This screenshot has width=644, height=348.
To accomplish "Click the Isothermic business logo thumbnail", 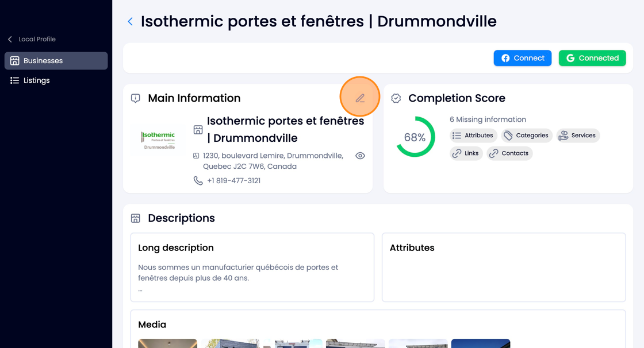I will (x=158, y=140).
